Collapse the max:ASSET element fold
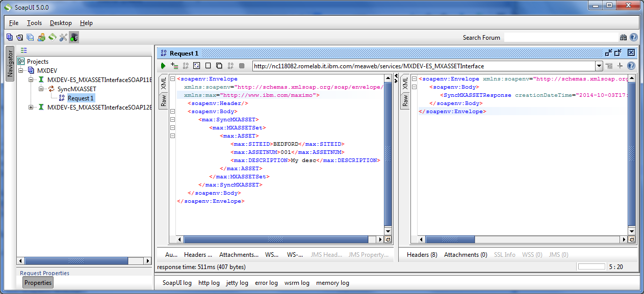This screenshot has width=644, height=294. tap(172, 136)
